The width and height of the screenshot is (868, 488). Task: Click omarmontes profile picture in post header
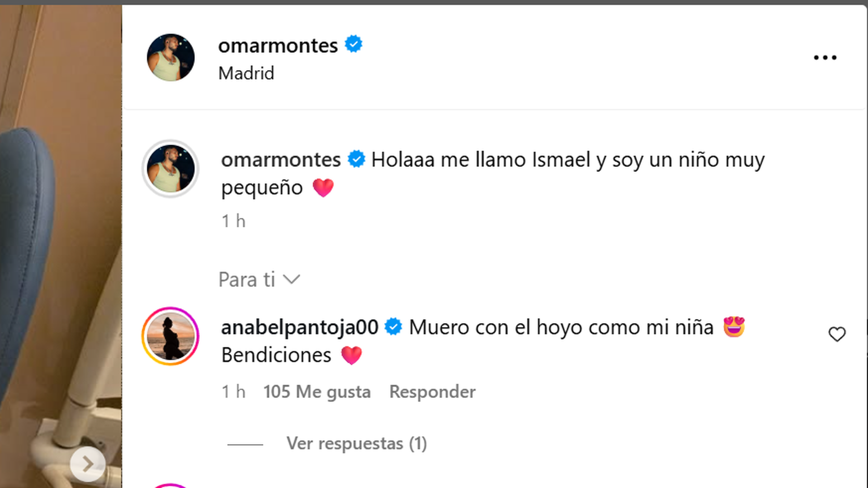point(170,57)
